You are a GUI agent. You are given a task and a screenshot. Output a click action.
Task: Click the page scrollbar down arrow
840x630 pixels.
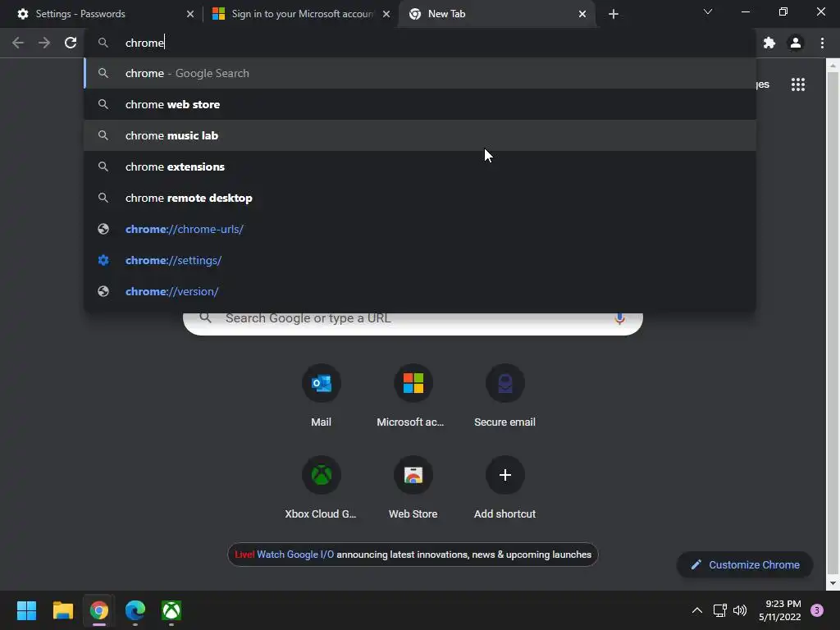(833, 583)
